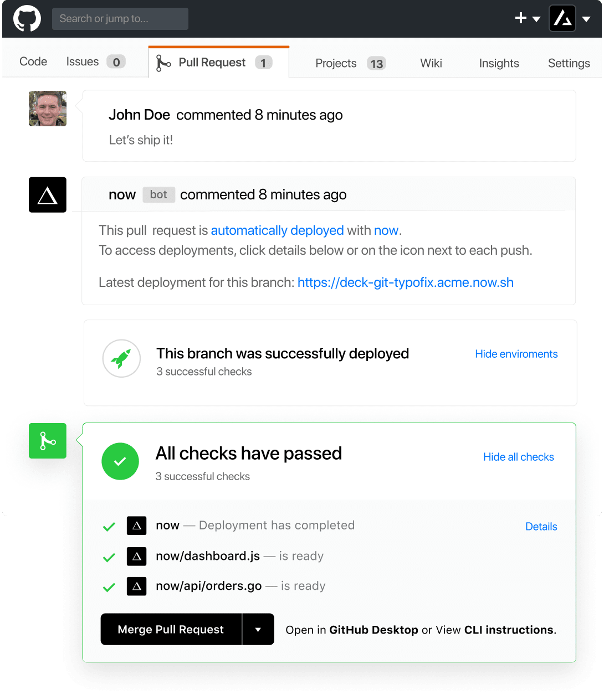The width and height of the screenshot is (604, 700).
Task: Click the plus create-new icon
Action: point(520,18)
